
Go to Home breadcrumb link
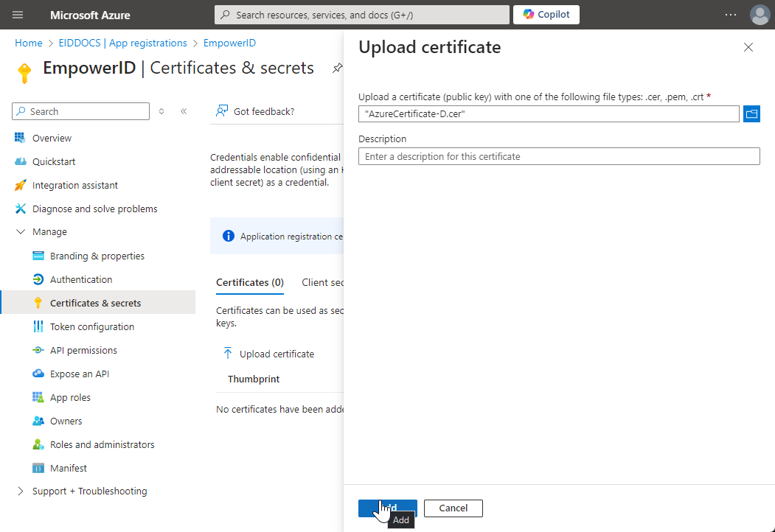pyautogui.click(x=28, y=43)
